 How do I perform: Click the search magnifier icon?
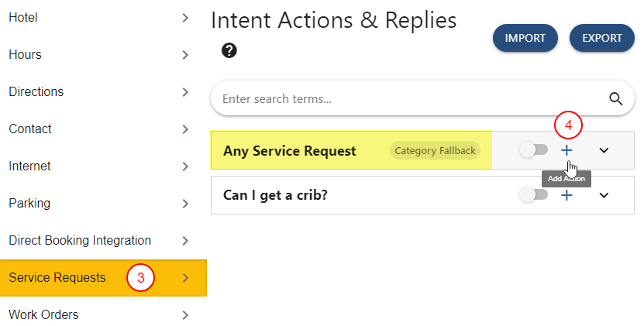616,98
